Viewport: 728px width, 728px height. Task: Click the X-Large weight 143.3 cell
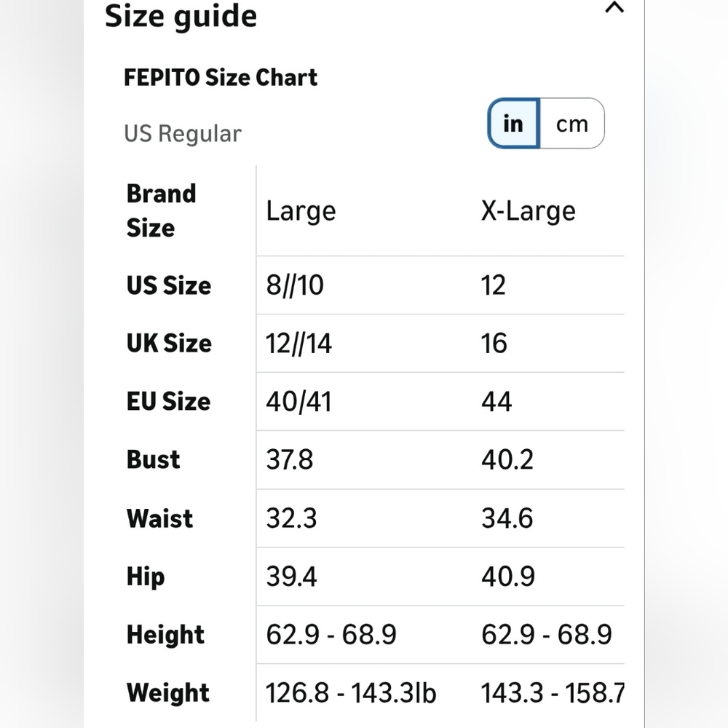(x=553, y=693)
